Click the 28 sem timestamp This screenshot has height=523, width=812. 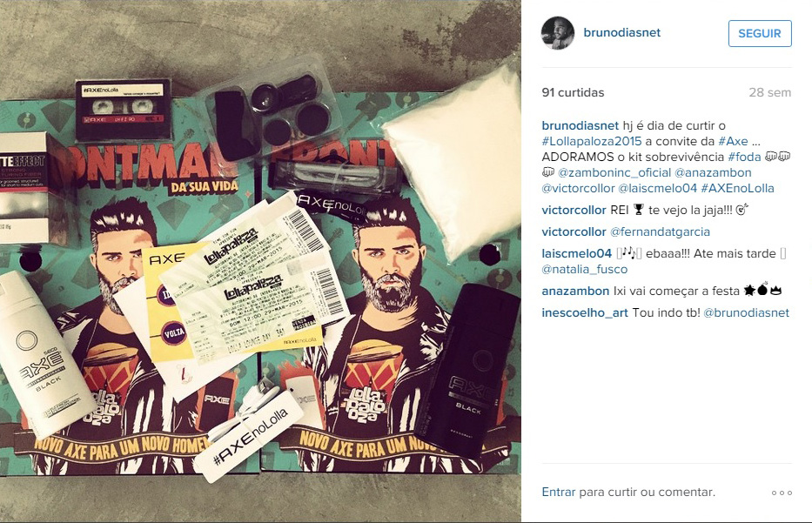[769, 93]
